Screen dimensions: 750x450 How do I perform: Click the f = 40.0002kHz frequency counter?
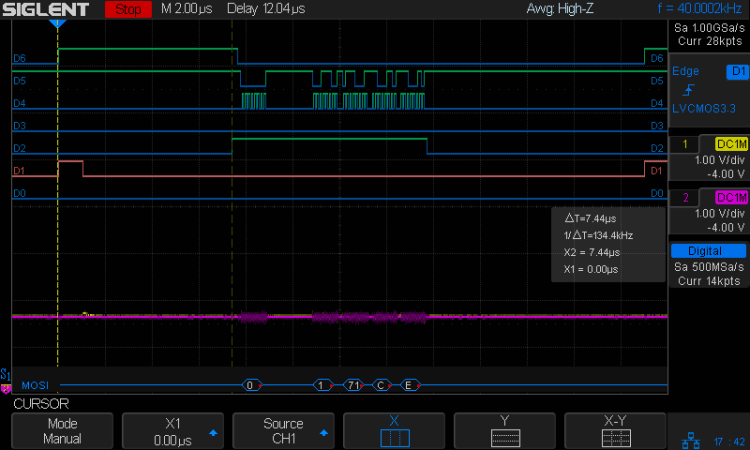(x=700, y=8)
